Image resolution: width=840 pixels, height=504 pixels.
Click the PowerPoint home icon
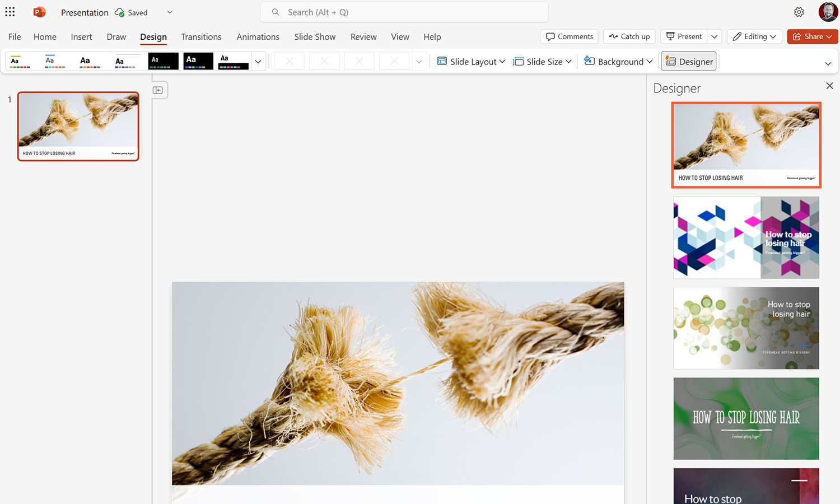[x=39, y=11]
